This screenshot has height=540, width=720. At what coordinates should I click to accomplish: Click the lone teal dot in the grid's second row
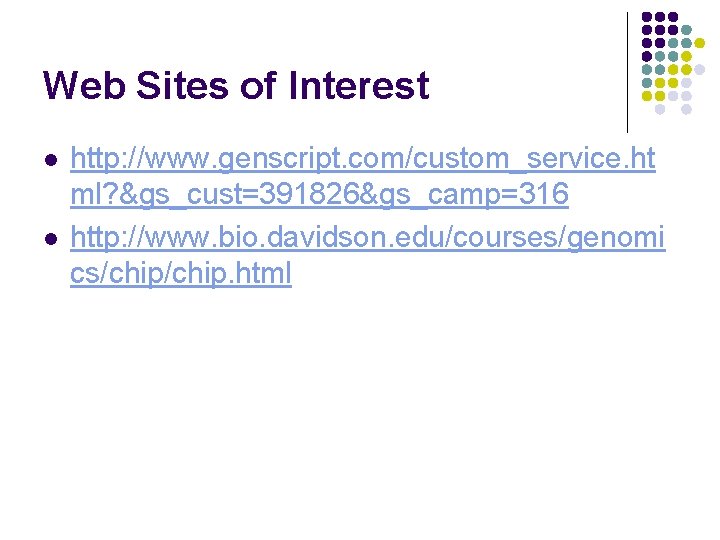point(686,30)
